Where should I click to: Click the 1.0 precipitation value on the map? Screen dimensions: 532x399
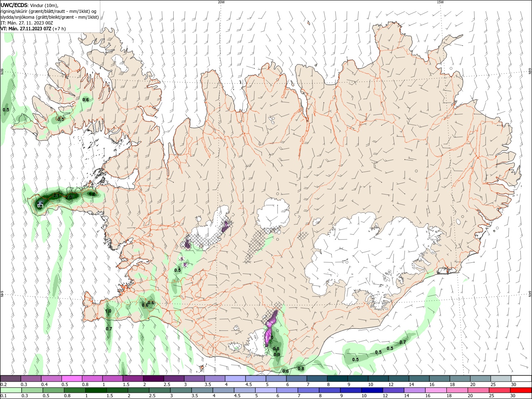(108, 311)
